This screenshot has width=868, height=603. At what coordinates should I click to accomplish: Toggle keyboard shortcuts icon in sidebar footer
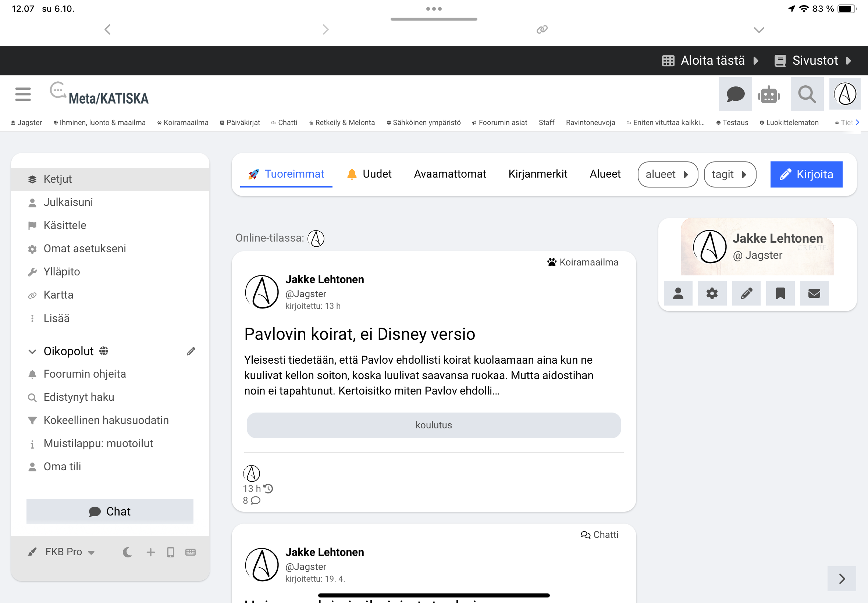pos(191,552)
